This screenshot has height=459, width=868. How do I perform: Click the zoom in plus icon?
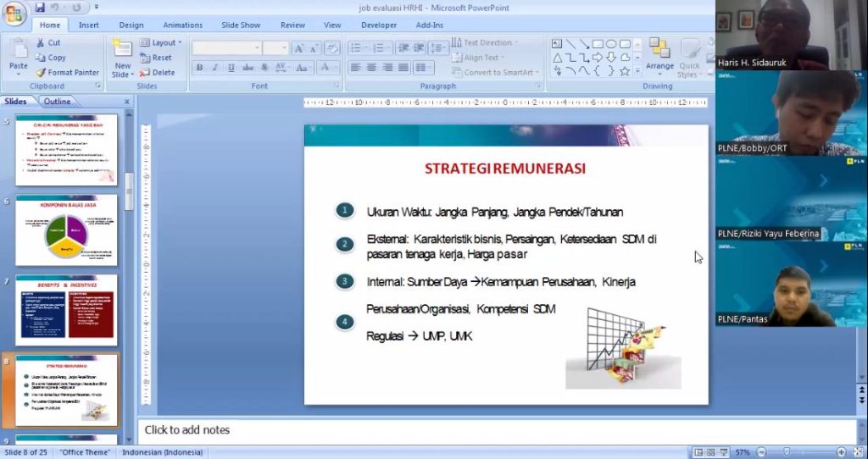(841, 452)
